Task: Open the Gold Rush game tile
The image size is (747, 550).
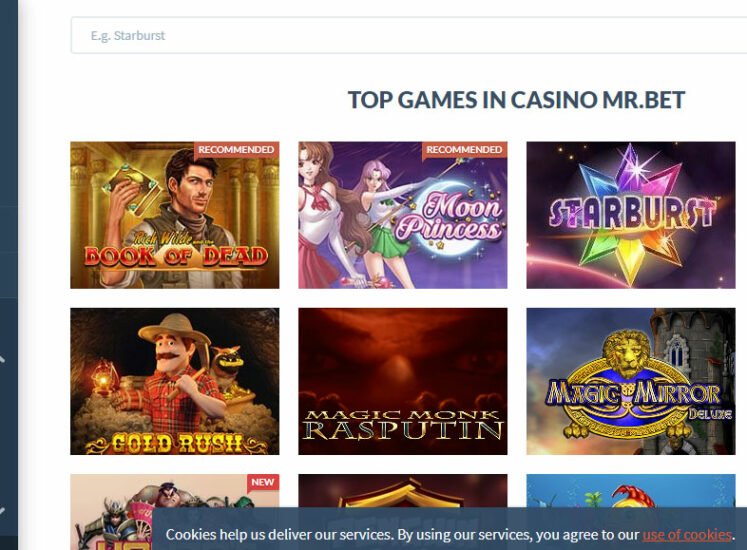Action: point(175,381)
